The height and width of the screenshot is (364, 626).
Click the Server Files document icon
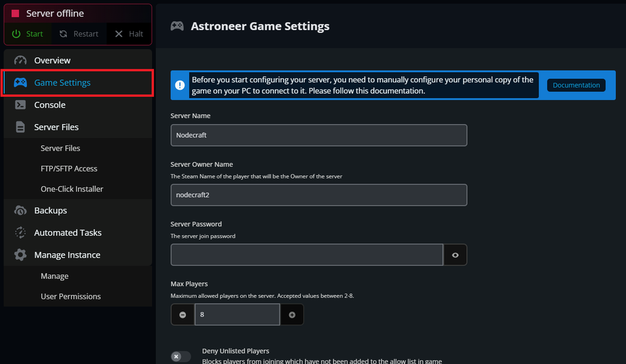click(21, 126)
